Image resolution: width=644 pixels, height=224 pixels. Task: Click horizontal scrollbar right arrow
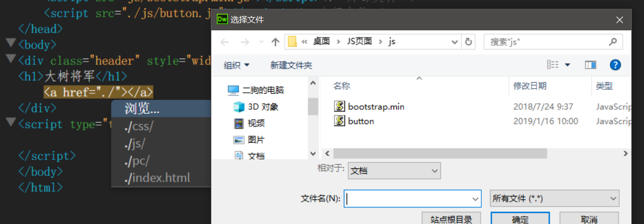pos(626,153)
